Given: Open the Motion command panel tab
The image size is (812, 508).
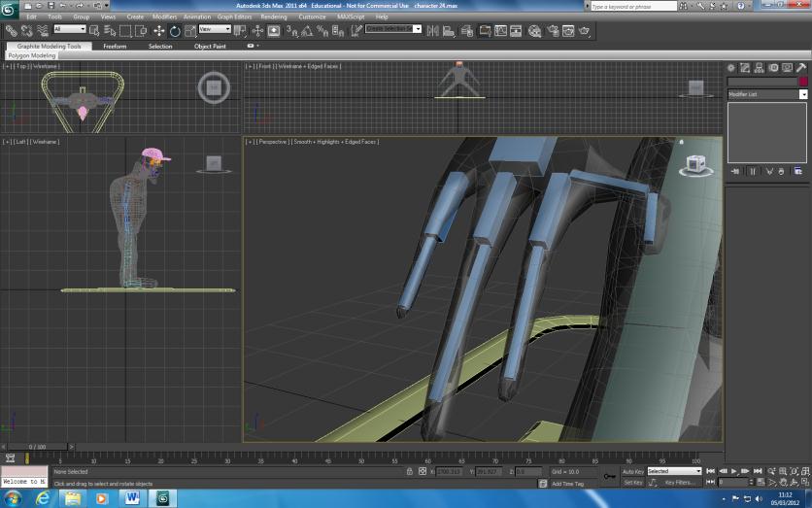Looking at the screenshot, I should click(x=773, y=68).
